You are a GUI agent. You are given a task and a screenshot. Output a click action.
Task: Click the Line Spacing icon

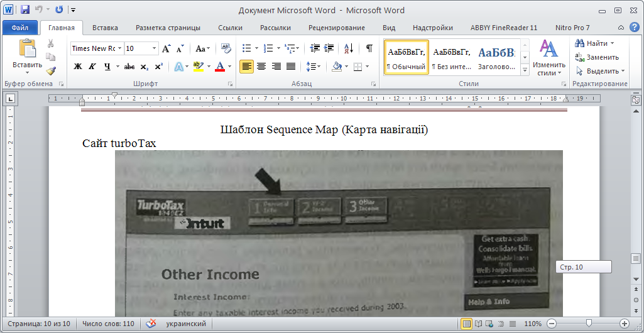point(311,67)
